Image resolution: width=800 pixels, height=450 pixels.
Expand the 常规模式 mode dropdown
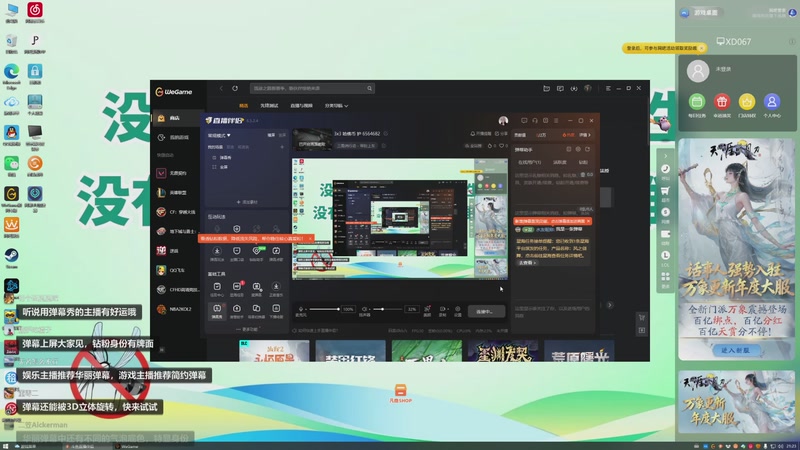(x=219, y=135)
